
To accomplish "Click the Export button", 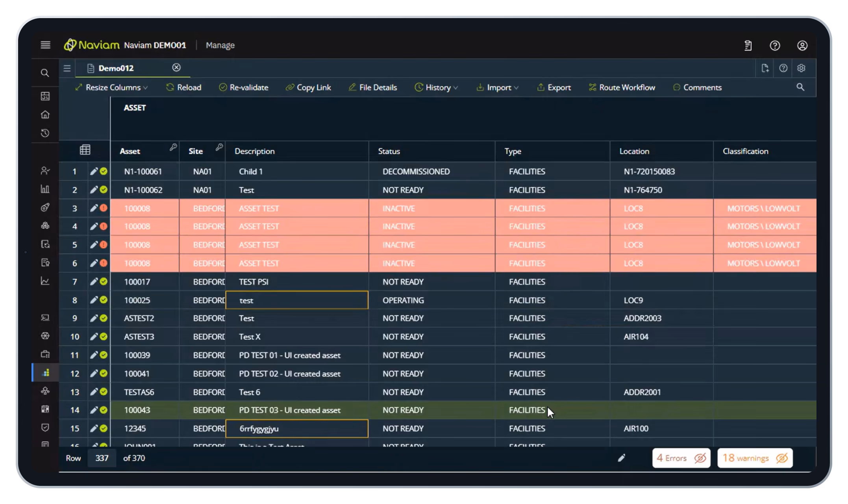I will point(554,87).
